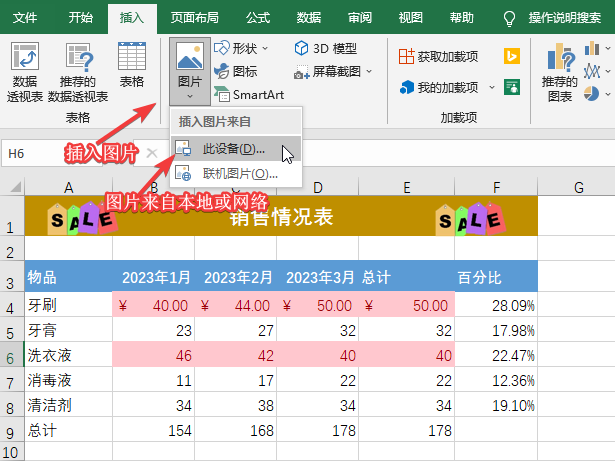Viewport: 615px width, 461px height.
Task: Click the left SALE tag image
Action: 82,219
